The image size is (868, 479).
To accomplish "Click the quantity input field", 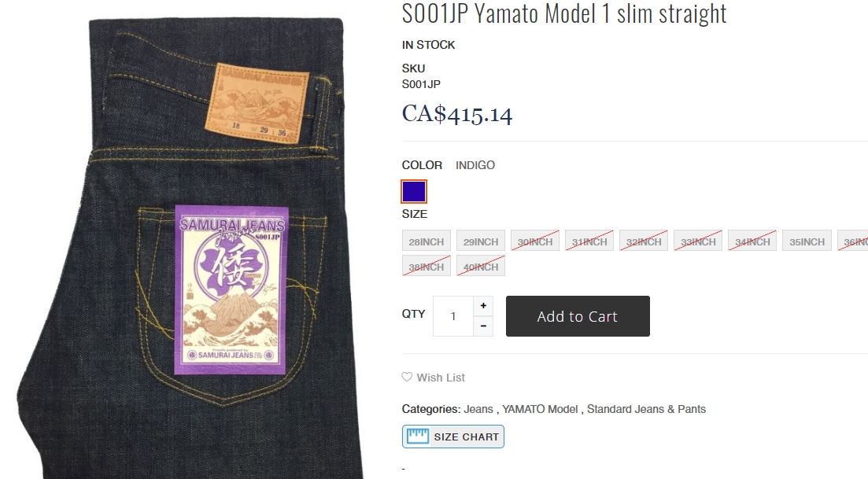I will (452, 316).
